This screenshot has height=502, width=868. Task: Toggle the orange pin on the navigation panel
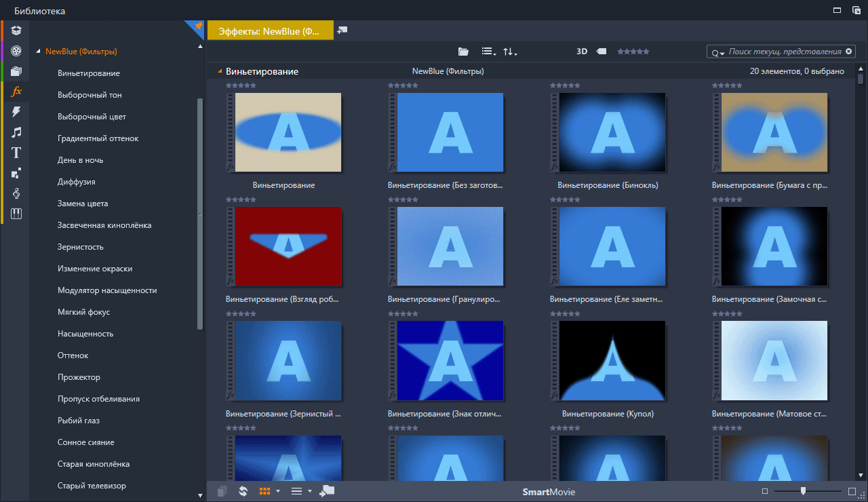(198, 26)
